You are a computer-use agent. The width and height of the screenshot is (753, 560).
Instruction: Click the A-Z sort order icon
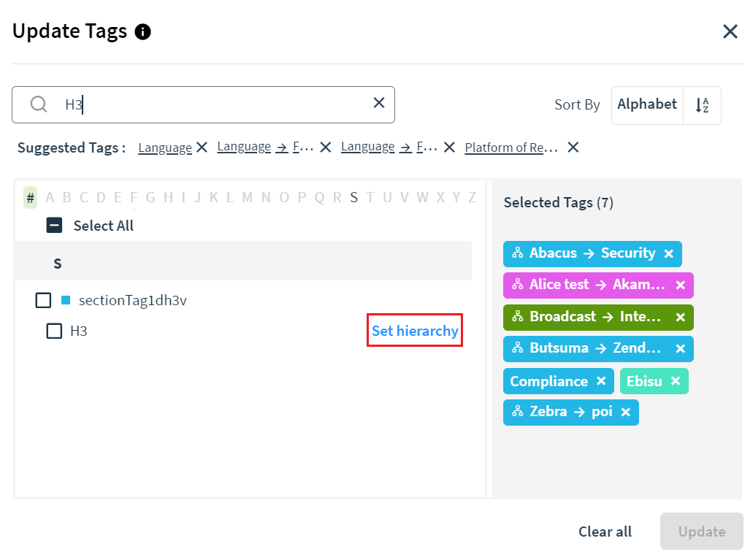(x=701, y=105)
